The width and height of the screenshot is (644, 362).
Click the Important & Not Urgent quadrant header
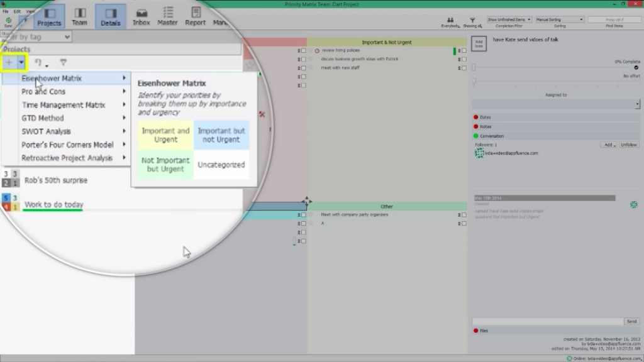[x=387, y=42]
